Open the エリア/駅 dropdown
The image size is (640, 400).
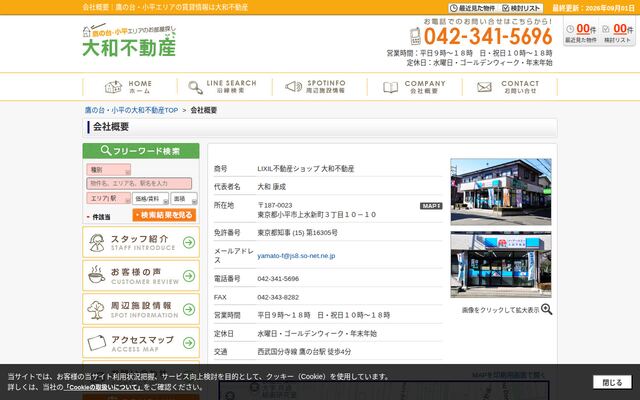tap(109, 198)
